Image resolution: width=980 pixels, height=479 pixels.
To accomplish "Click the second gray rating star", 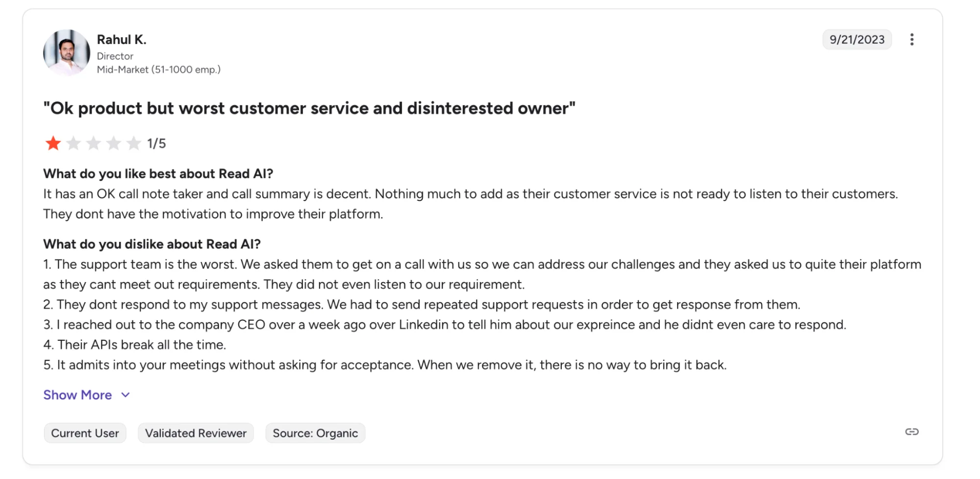I will 74,143.
